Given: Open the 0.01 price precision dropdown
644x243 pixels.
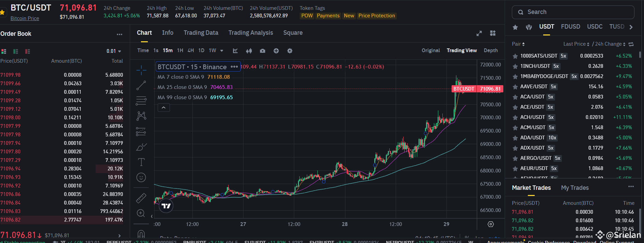Looking at the screenshot, I should point(114,51).
